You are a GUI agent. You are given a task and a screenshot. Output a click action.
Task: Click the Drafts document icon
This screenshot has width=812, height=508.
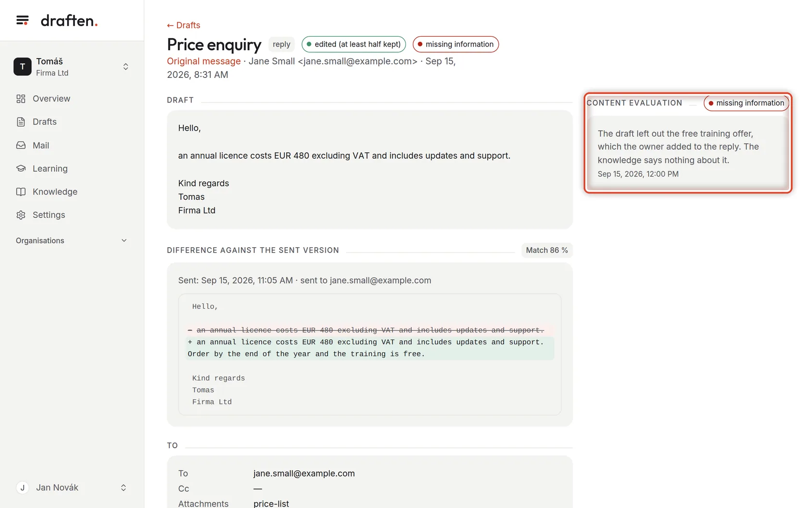[21, 122]
